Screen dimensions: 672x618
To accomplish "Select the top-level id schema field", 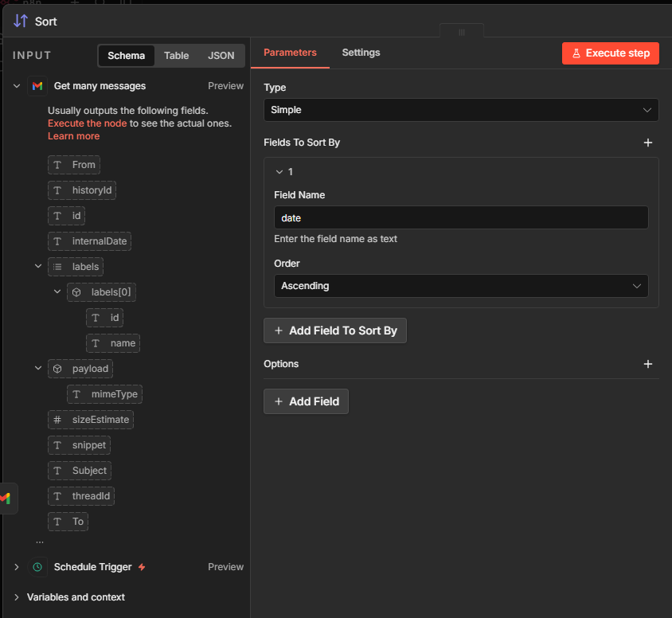I will coord(66,216).
